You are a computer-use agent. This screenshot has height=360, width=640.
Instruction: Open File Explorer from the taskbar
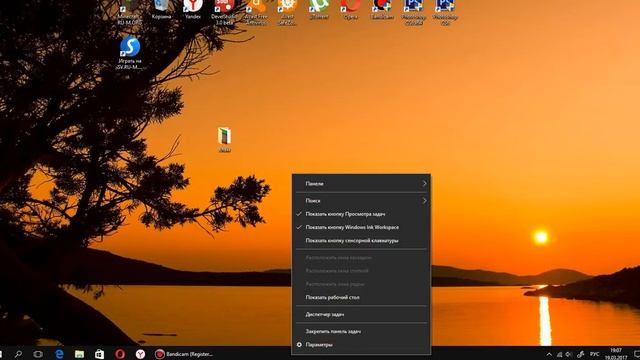pos(79,354)
